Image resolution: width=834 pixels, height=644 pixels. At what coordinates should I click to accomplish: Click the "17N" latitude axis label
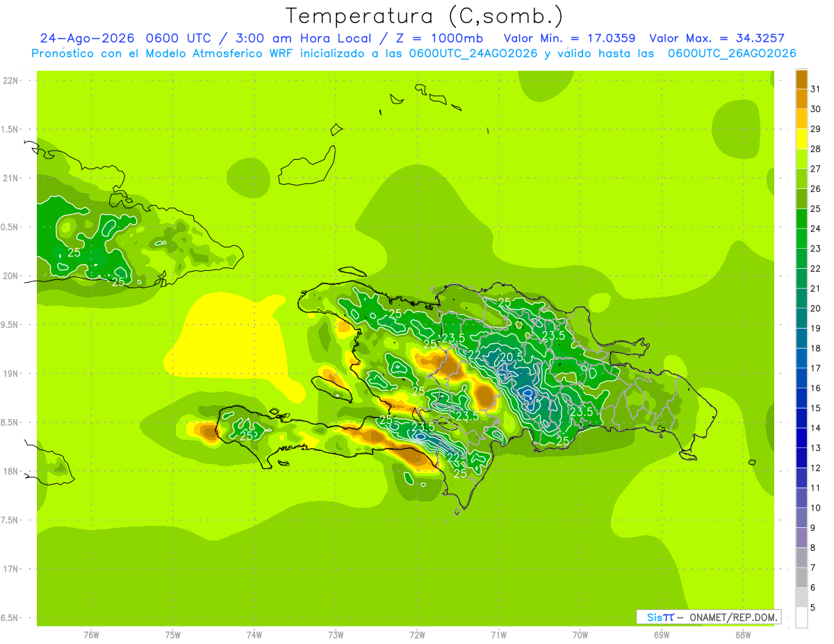[x=10, y=569]
